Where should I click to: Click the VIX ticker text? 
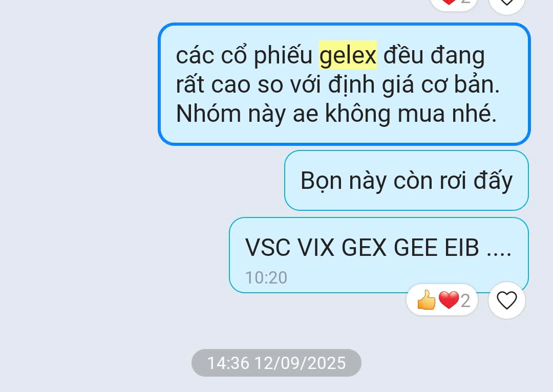[316, 248]
